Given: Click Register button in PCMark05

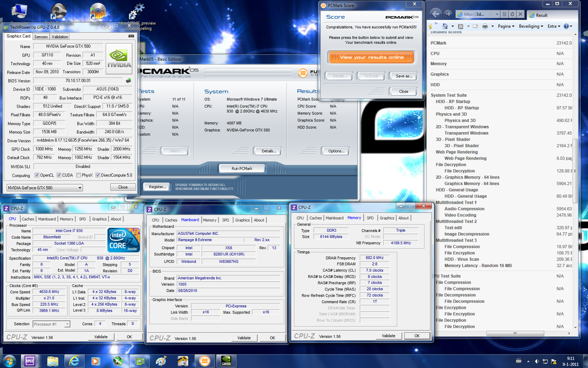Looking at the screenshot, I should (157, 187).
